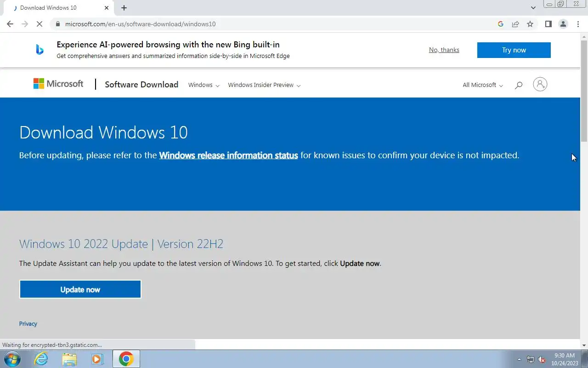
Task: Click the Update now button
Action: tap(80, 289)
